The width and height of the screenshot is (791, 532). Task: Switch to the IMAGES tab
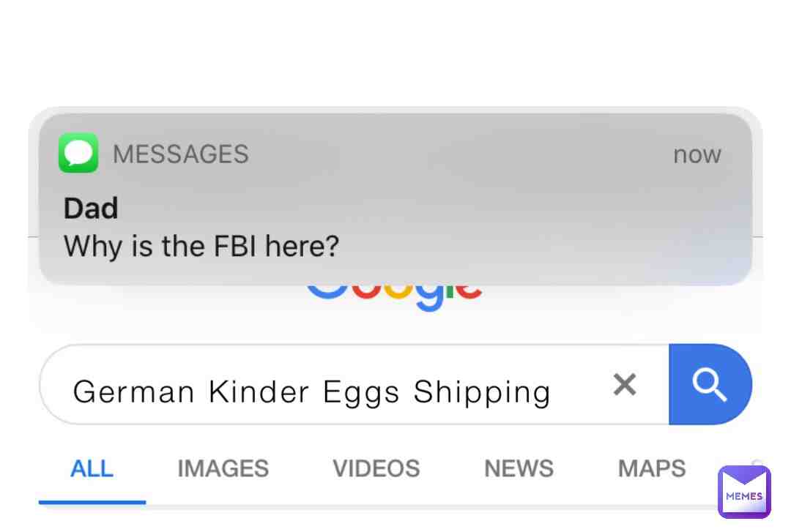pyautogui.click(x=223, y=469)
